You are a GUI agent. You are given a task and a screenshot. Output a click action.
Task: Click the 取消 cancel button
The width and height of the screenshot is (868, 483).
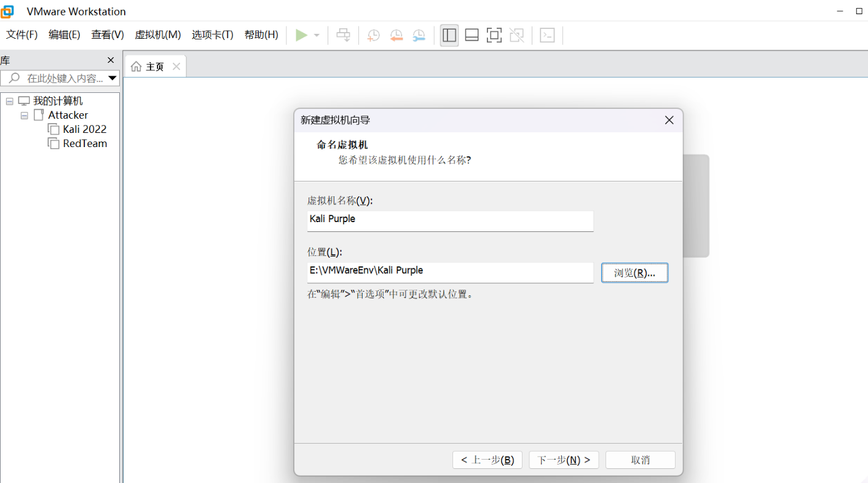tap(641, 460)
